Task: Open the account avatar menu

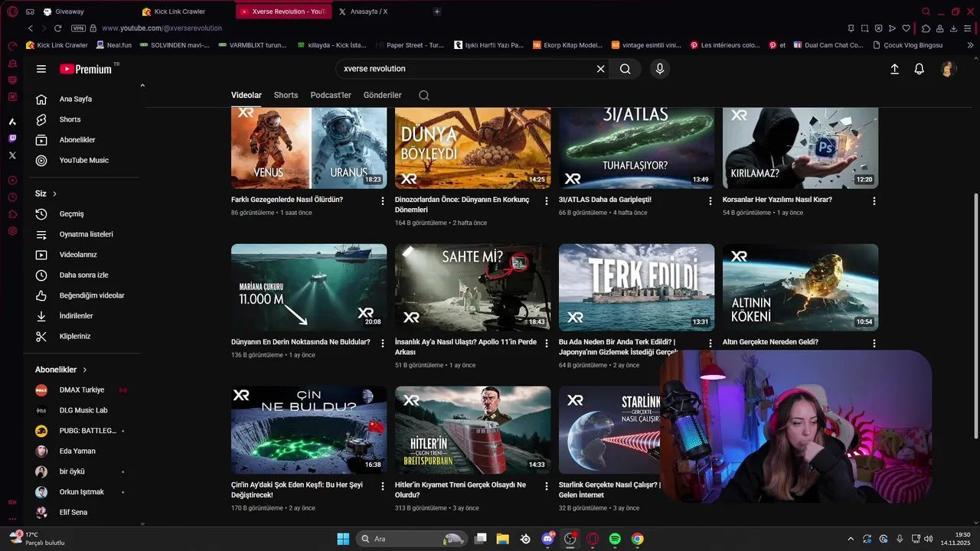Action: click(948, 69)
